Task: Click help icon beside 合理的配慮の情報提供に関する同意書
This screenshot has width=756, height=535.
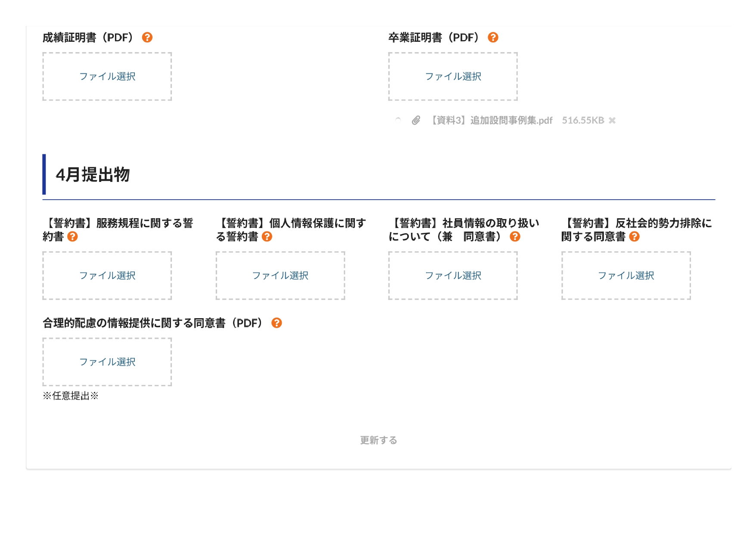Action: pyautogui.click(x=277, y=323)
